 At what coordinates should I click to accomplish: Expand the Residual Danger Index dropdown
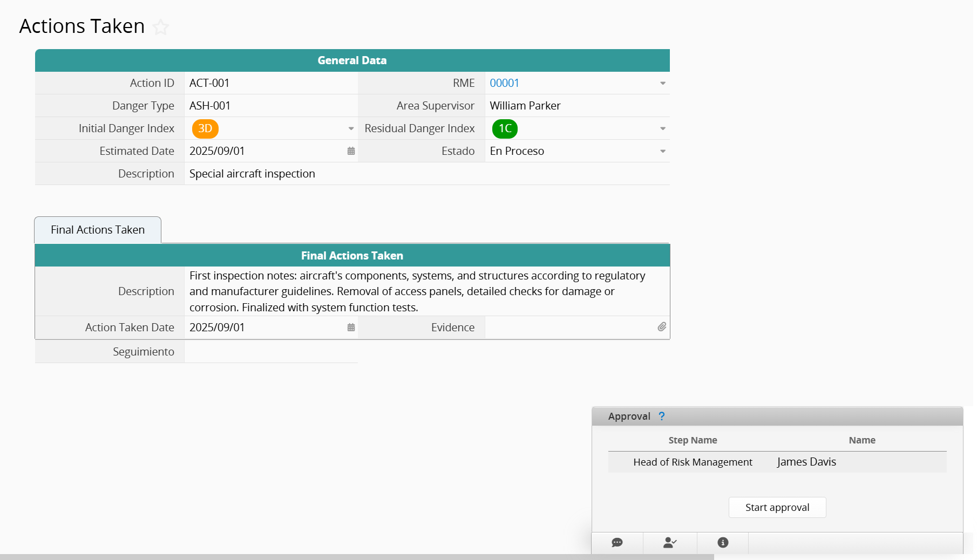(662, 129)
